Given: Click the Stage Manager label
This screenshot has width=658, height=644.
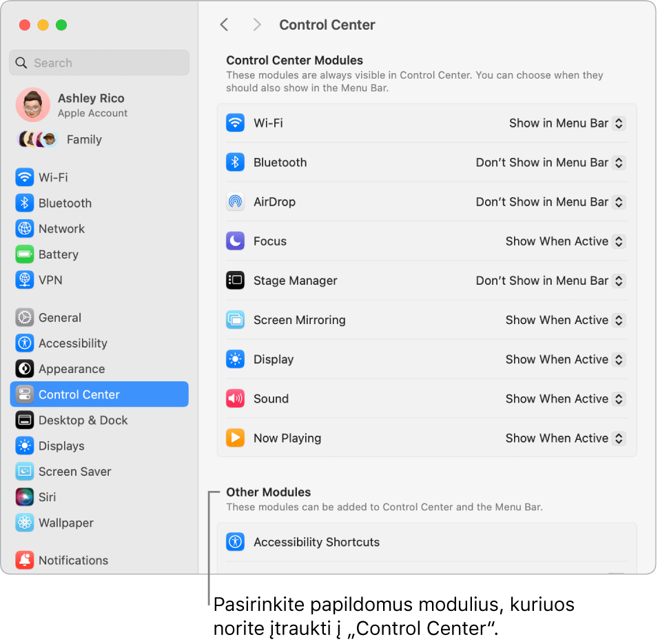Looking at the screenshot, I should 296,281.
